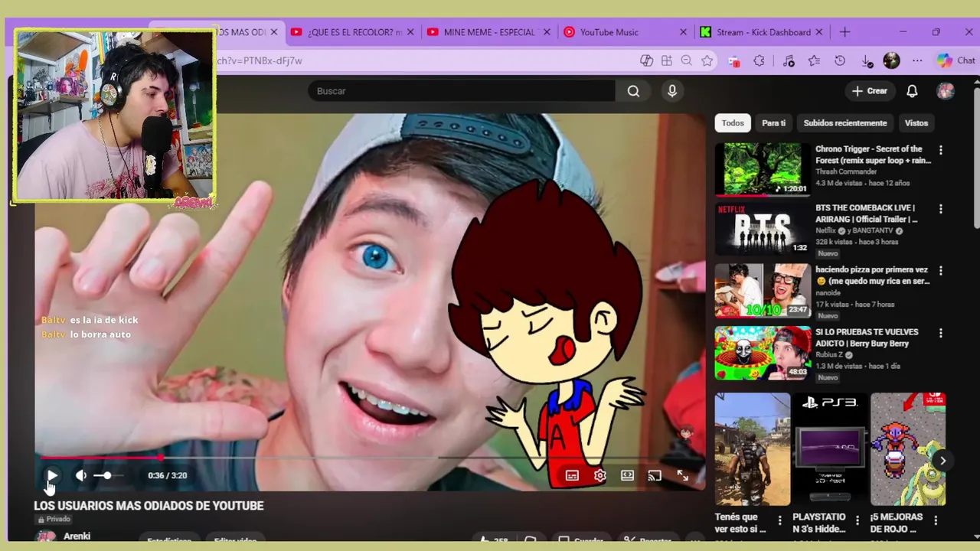Open the Chrono Trigger video thumbnail
The height and width of the screenshot is (551, 980).
click(x=763, y=169)
